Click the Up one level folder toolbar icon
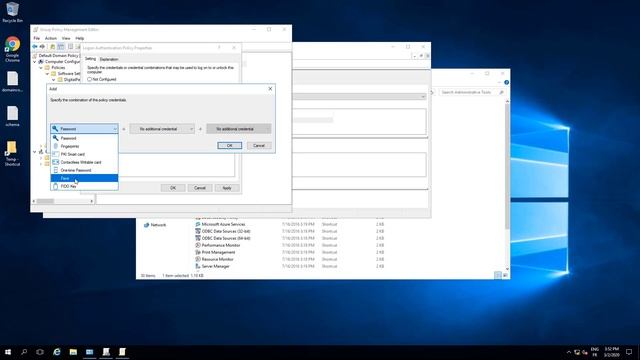640x360 pixels. click(52, 47)
